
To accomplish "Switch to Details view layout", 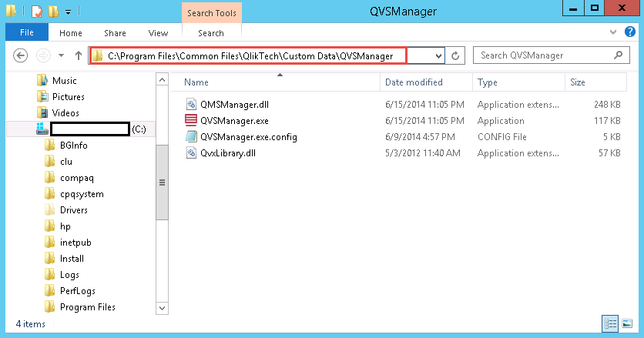I will tap(610, 323).
